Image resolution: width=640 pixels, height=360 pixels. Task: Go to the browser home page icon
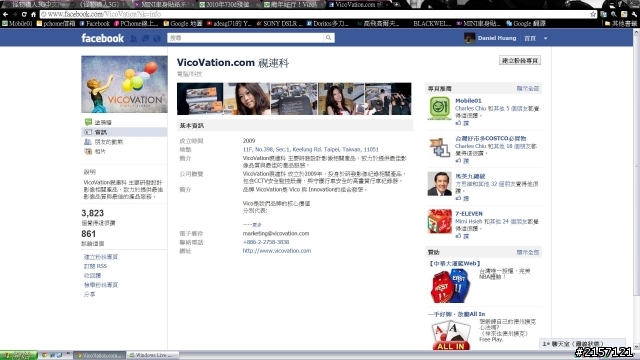coord(33,14)
